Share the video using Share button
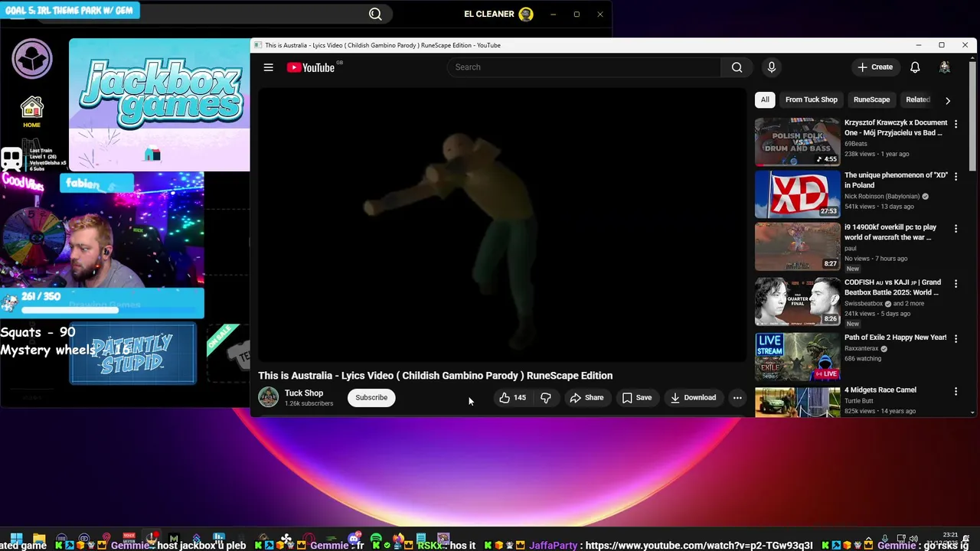This screenshot has width=980, height=551. click(586, 397)
